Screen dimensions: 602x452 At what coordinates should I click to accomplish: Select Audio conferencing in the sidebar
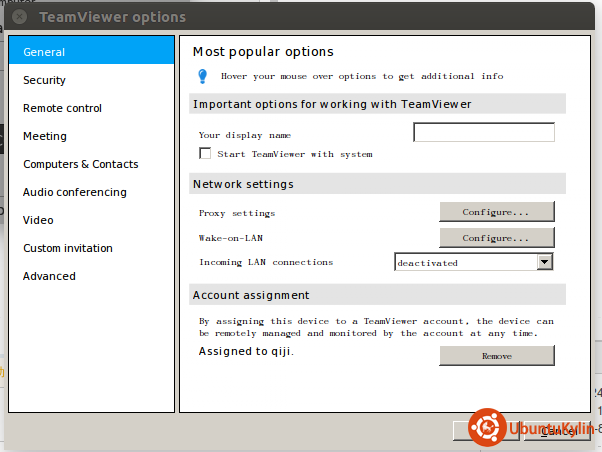75,192
